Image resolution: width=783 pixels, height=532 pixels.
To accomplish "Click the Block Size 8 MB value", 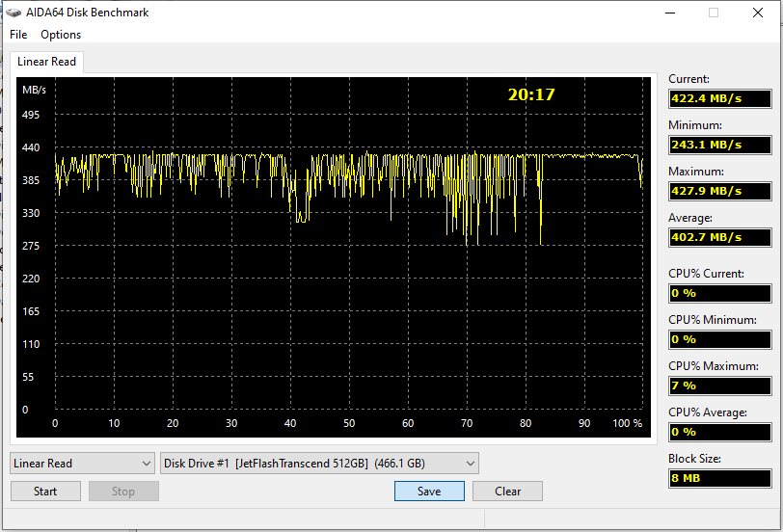I will pyautogui.click(x=720, y=478).
